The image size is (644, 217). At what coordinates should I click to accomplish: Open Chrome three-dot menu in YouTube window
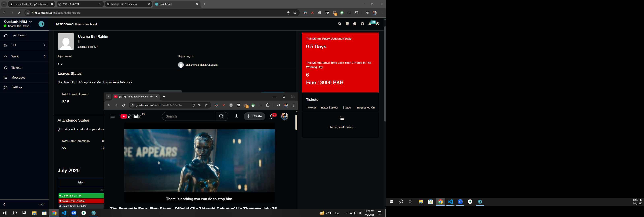pos(293,105)
